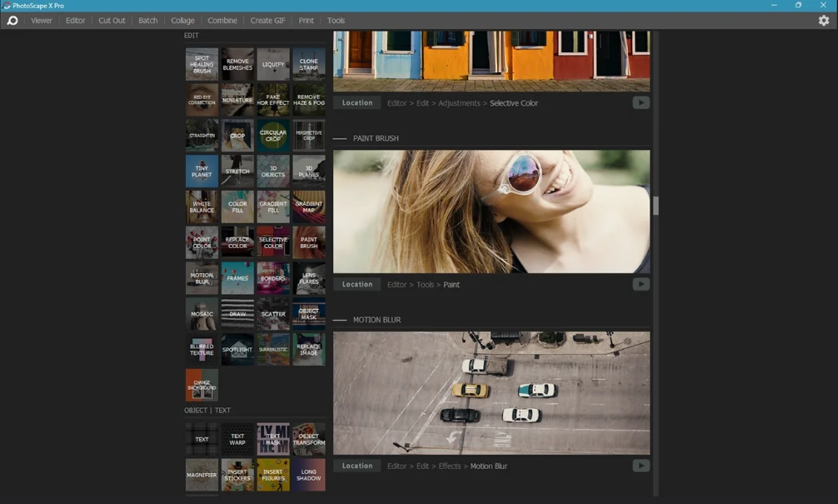
Task: Open the Circular Crop feature tile
Action: [x=273, y=136]
